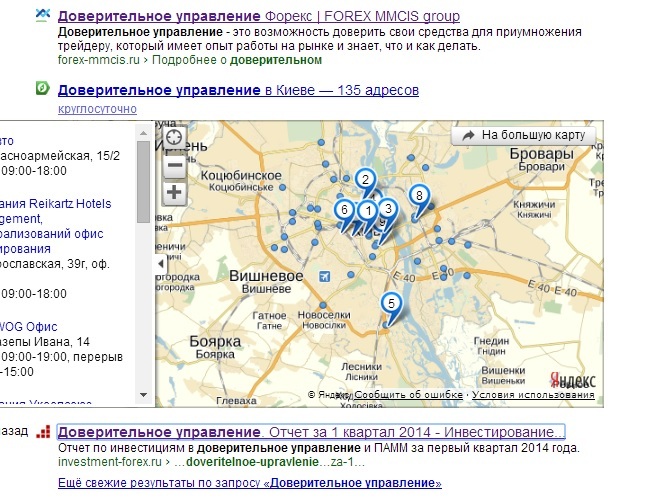This screenshot has height=502, width=662.
Task: Click 'Подробнее о доверительном' breadcrumb link
Action: point(237,60)
